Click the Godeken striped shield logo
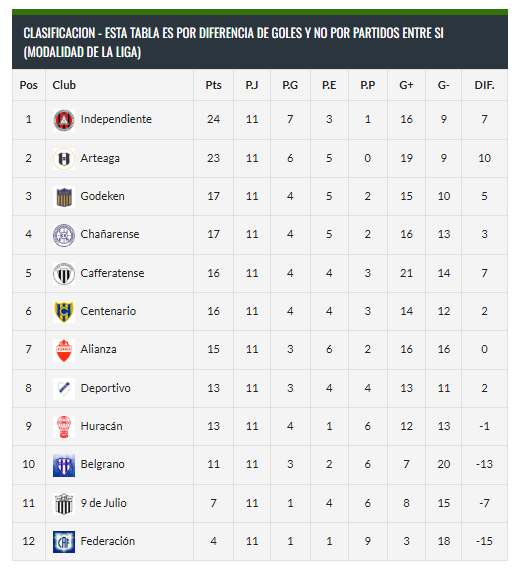 tap(64, 197)
